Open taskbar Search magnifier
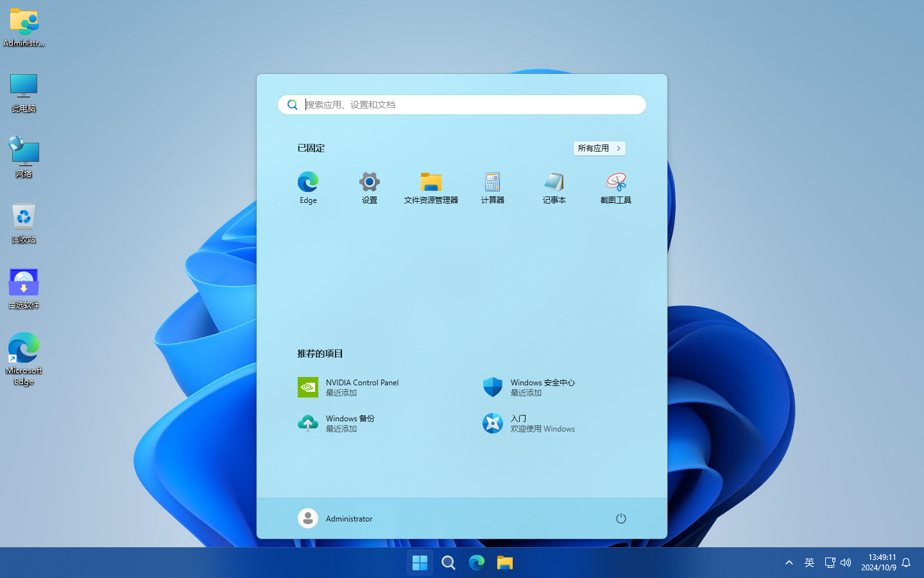The image size is (924, 578). click(x=449, y=563)
